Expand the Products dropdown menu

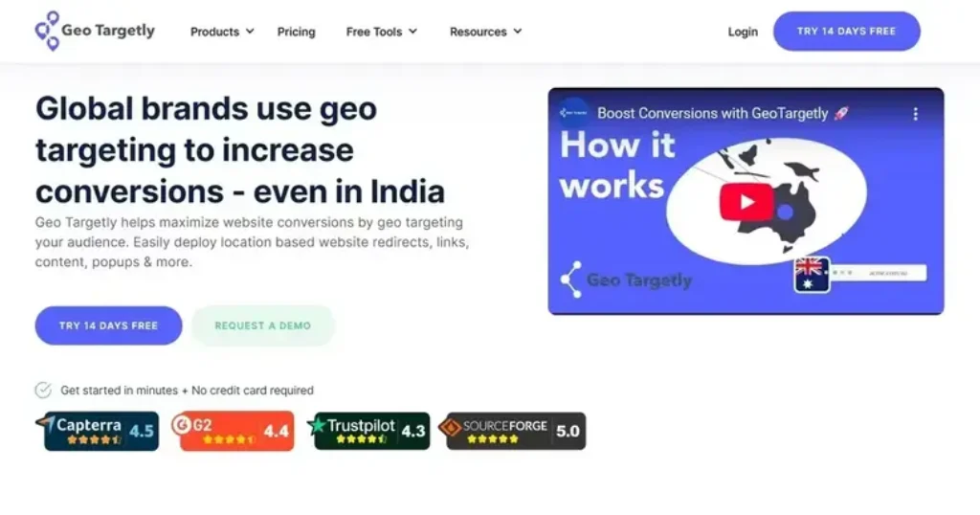click(222, 32)
